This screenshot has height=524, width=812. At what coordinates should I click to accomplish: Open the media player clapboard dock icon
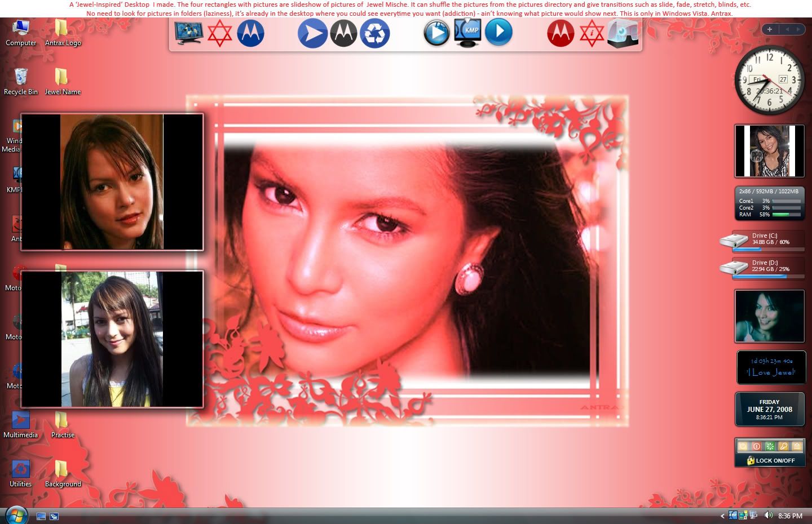pyautogui.click(x=436, y=33)
